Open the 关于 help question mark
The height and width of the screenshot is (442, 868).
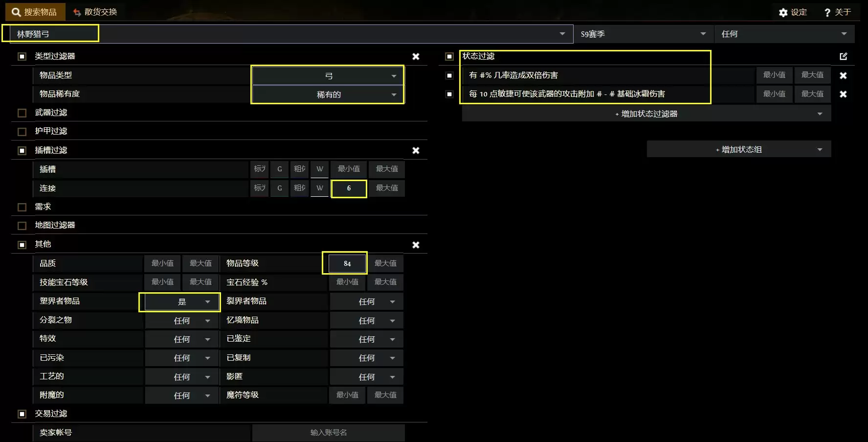(827, 12)
